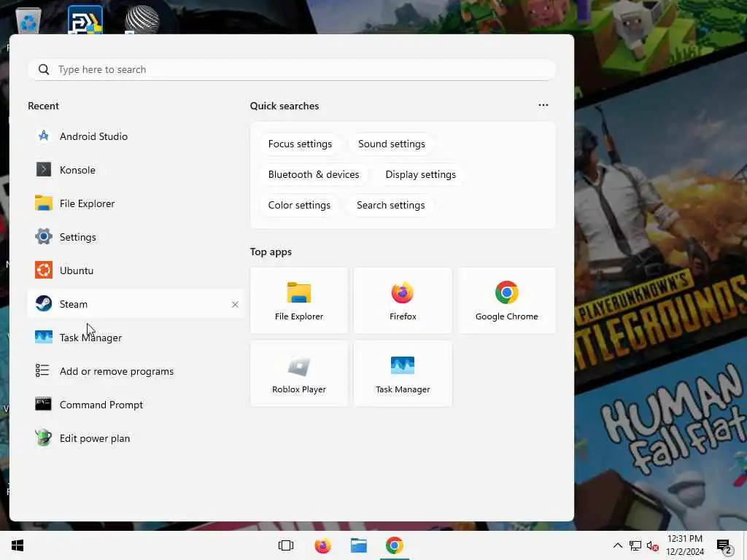Show hidden system tray icons

point(617,545)
